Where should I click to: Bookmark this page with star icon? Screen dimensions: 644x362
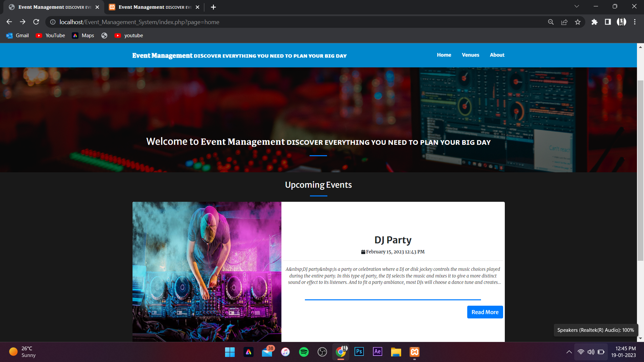[578, 22]
